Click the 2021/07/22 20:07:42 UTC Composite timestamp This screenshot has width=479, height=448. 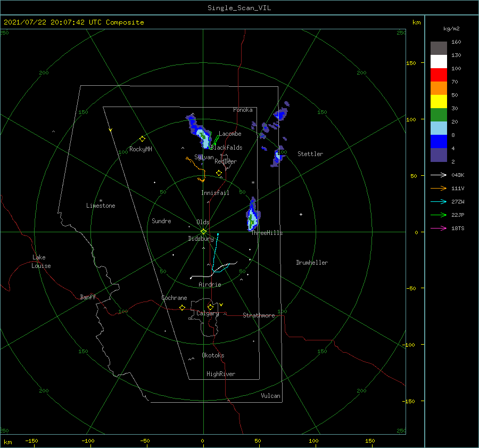click(73, 22)
